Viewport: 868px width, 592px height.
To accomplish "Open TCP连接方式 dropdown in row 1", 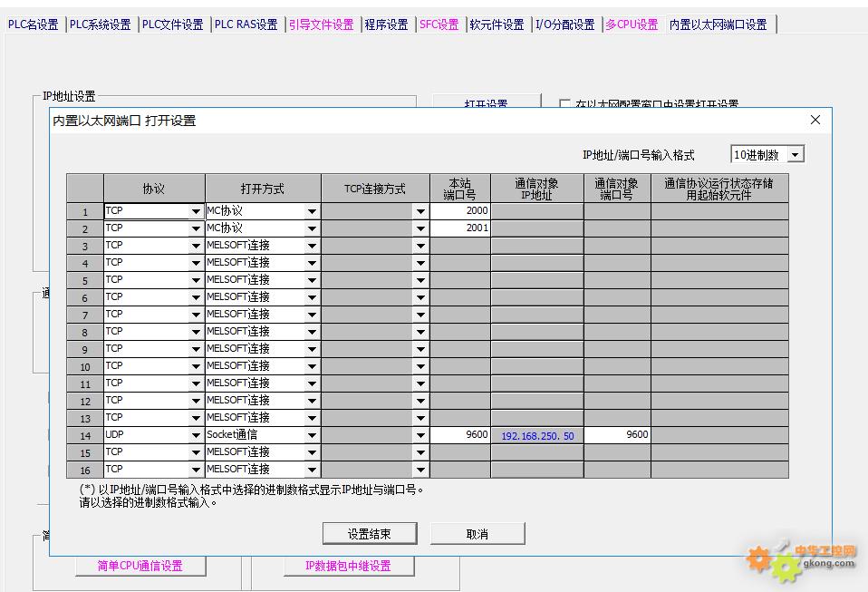I will pyautogui.click(x=420, y=211).
